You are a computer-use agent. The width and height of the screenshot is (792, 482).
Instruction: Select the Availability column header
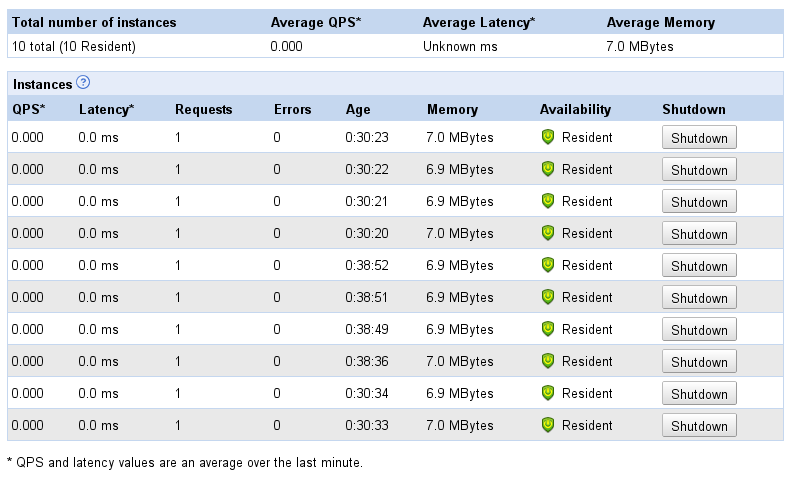pos(575,110)
